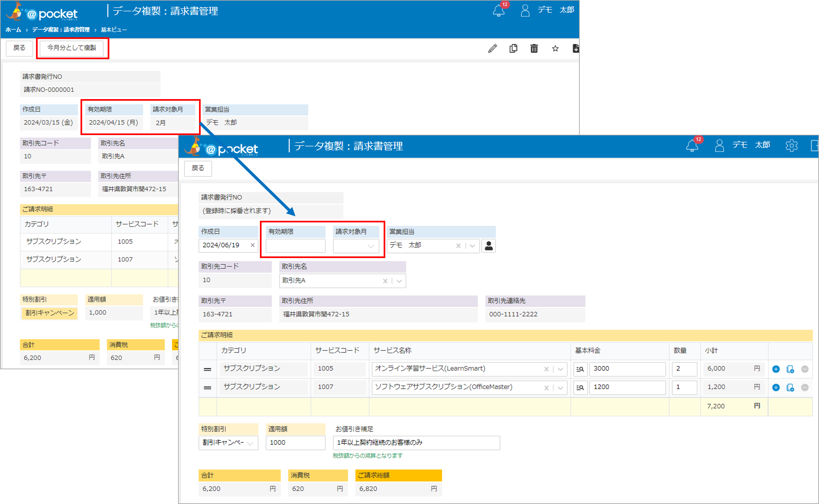Click the file download icon in record toolbar
Screen dimensions: 819x504
click(x=575, y=49)
